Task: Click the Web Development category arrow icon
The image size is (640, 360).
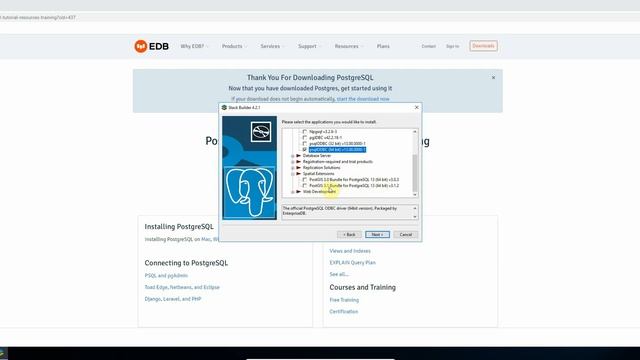Action: tap(298, 191)
